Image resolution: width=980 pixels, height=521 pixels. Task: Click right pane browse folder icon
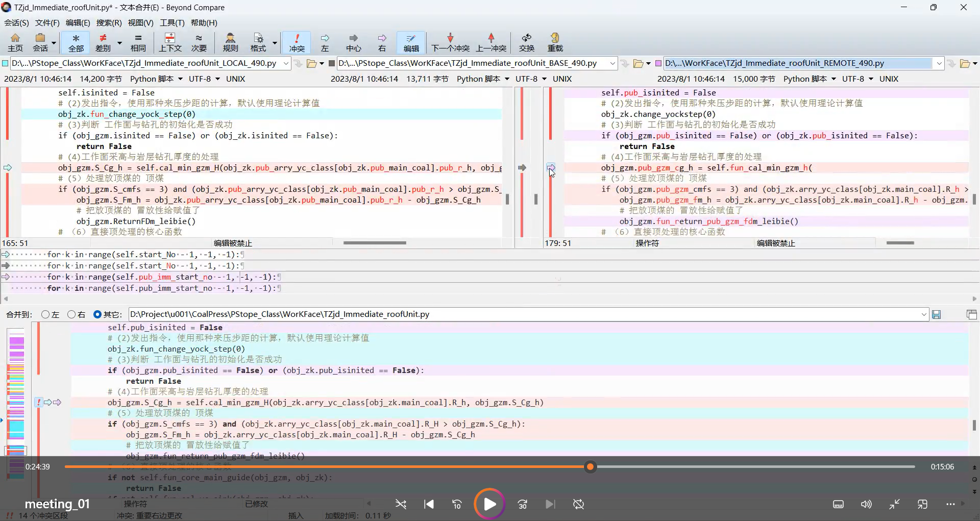coord(965,63)
